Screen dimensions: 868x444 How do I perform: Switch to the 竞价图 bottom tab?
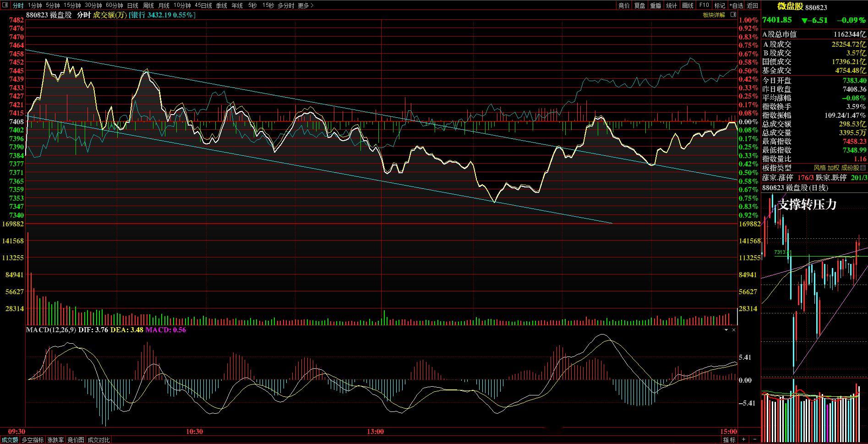[76, 440]
